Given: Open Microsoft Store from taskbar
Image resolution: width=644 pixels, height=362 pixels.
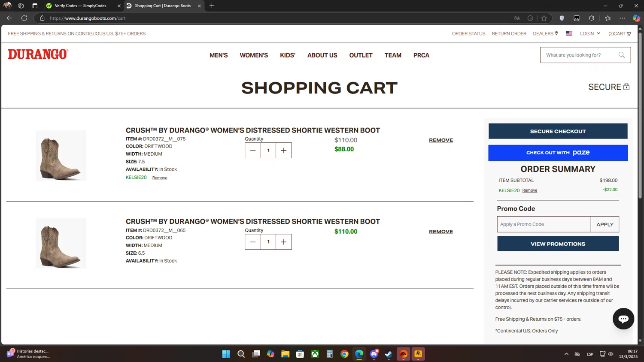Looking at the screenshot, I should click(300, 354).
